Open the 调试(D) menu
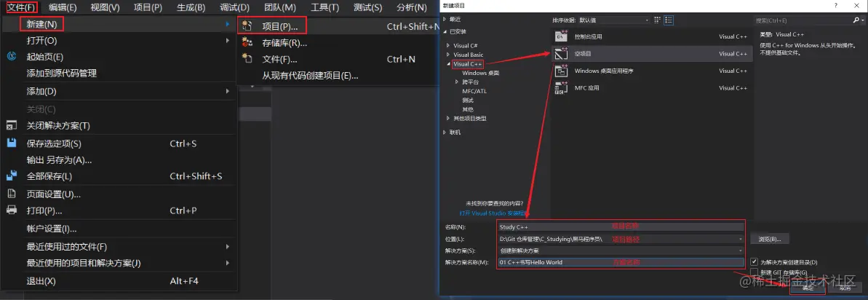868x300 pixels. coord(234,7)
